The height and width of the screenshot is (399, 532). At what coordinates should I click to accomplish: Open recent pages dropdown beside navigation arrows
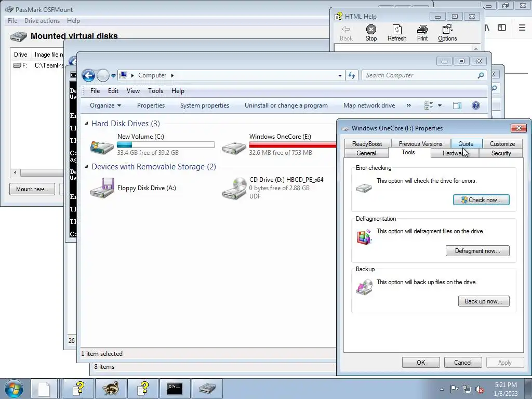[x=113, y=76]
